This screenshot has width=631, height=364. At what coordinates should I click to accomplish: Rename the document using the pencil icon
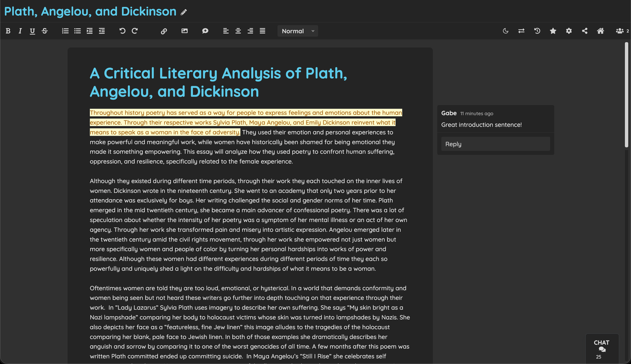tap(183, 12)
